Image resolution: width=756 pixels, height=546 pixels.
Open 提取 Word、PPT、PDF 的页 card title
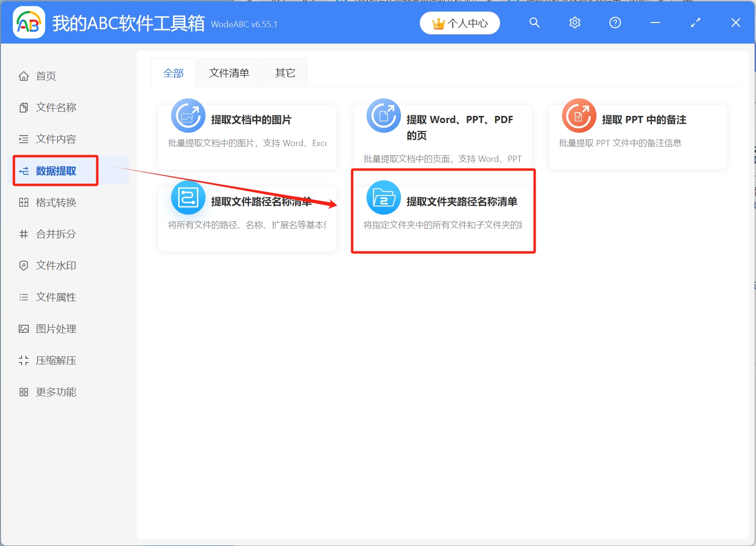click(x=460, y=127)
